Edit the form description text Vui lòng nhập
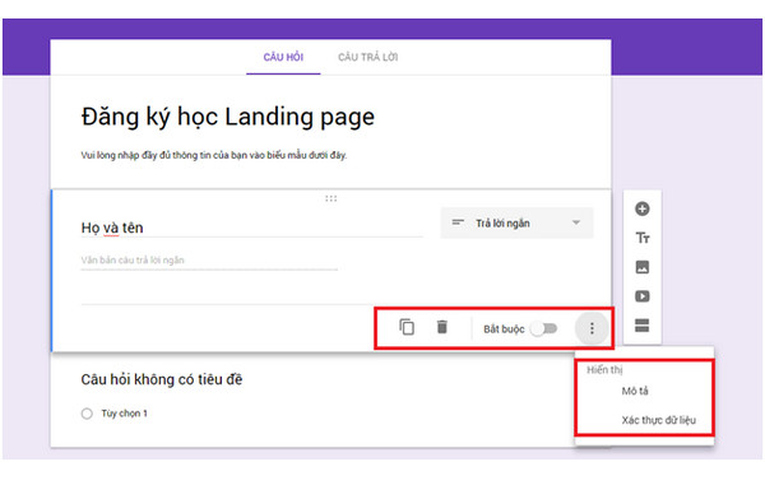The height and width of the screenshot is (478, 765). click(214, 156)
